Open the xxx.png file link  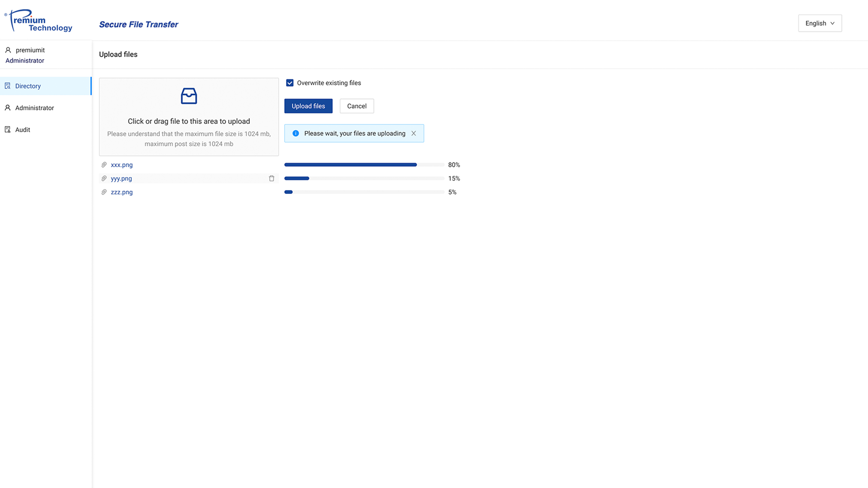click(122, 165)
